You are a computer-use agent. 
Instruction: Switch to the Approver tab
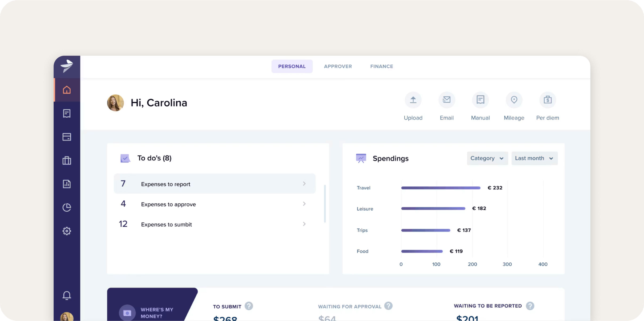pyautogui.click(x=337, y=66)
